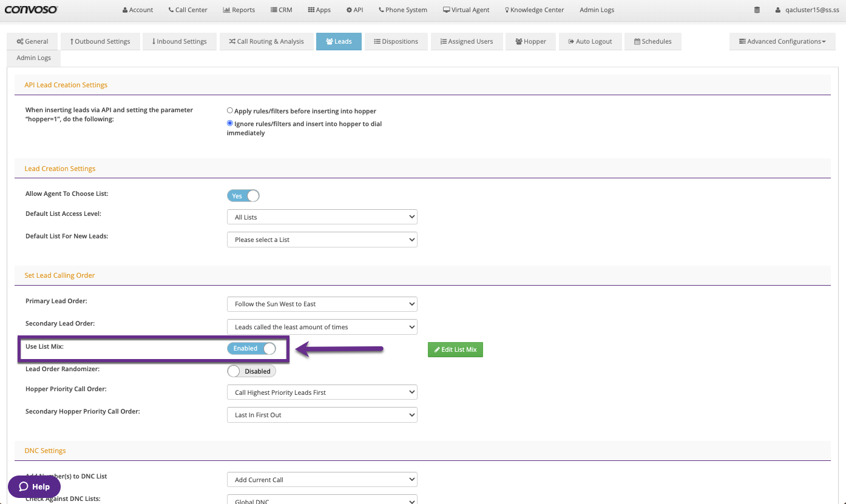Select Apply rules/filters before inserting radio

click(x=230, y=111)
